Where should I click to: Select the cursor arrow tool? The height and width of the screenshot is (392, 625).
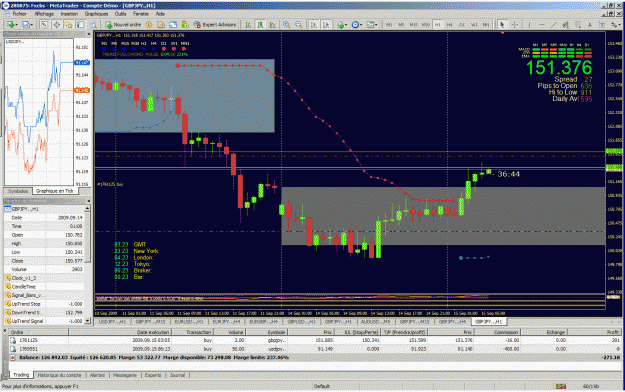[x=502, y=25]
